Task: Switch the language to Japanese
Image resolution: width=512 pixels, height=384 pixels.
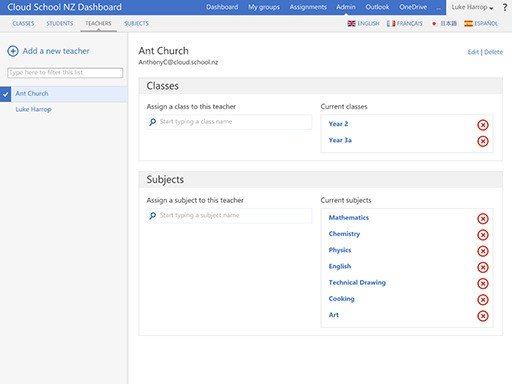Action: [448, 24]
